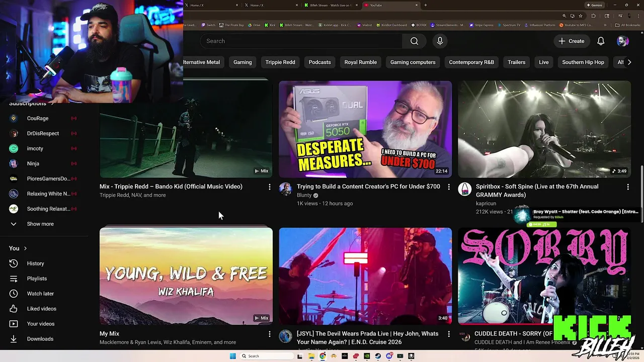Open more options for Spiritbox Soft Spine video
The image size is (644, 362).
pyautogui.click(x=628, y=187)
